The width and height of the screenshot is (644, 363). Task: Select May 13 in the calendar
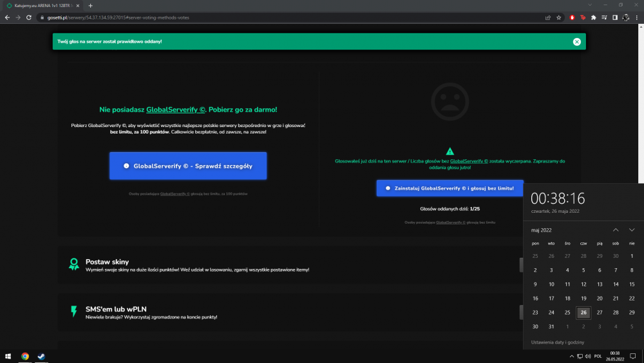click(600, 284)
